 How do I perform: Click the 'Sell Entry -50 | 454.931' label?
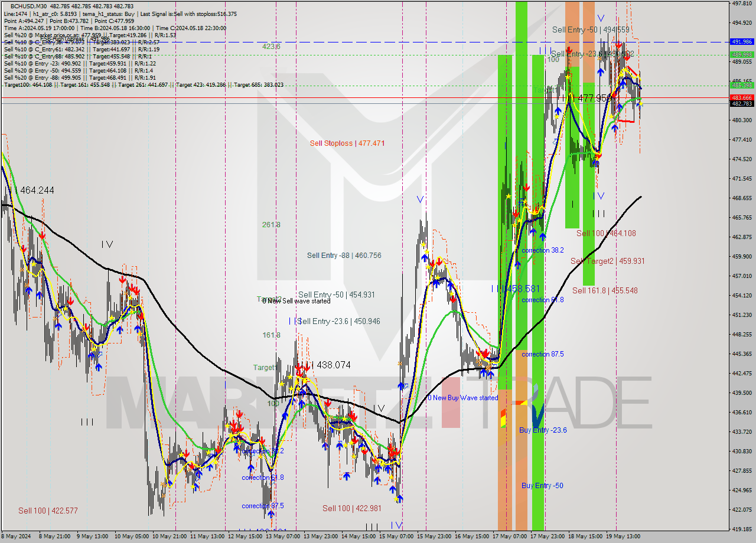pyautogui.click(x=336, y=295)
